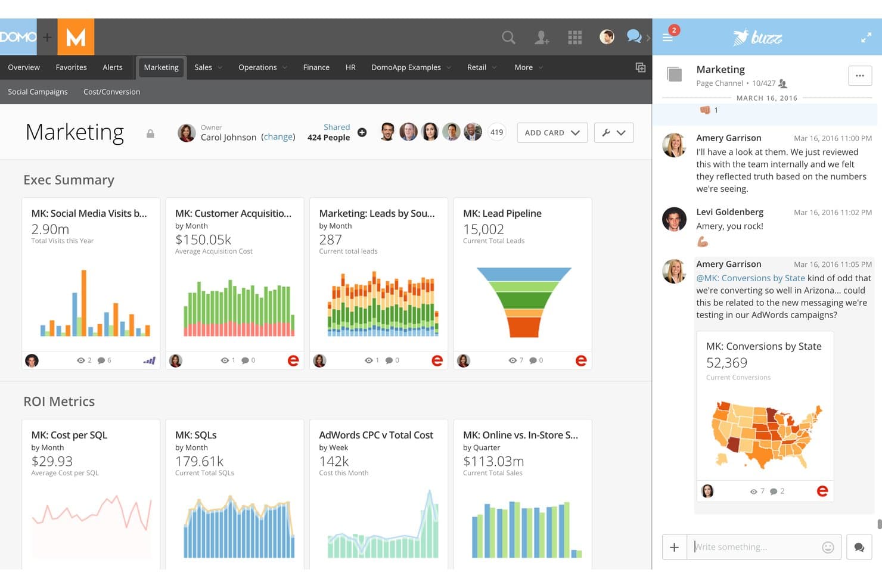Open the search magnifier in top bar
This screenshot has height=588, width=882.
pyautogui.click(x=508, y=38)
